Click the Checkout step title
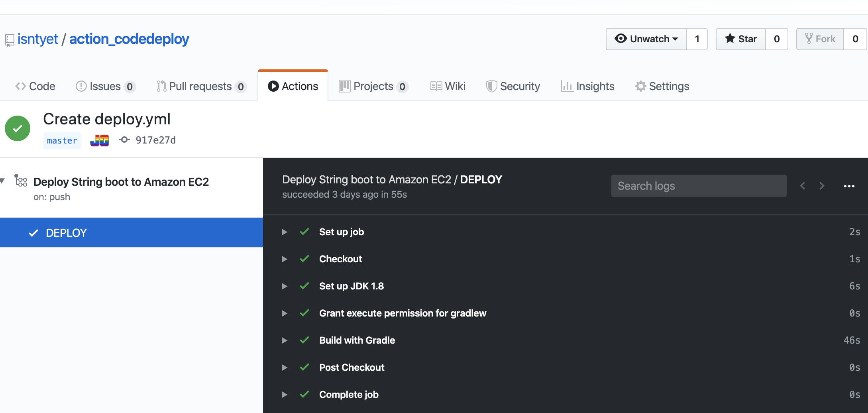Viewport: 868px width, 413px height. pyautogui.click(x=341, y=259)
